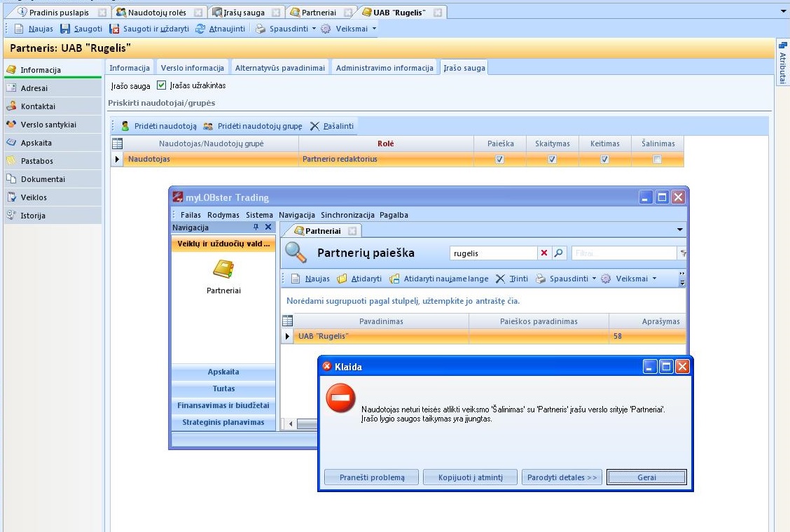The width and height of the screenshot is (790, 532).
Task: Click the Filtrai filter input field
Action: click(623, 253)
